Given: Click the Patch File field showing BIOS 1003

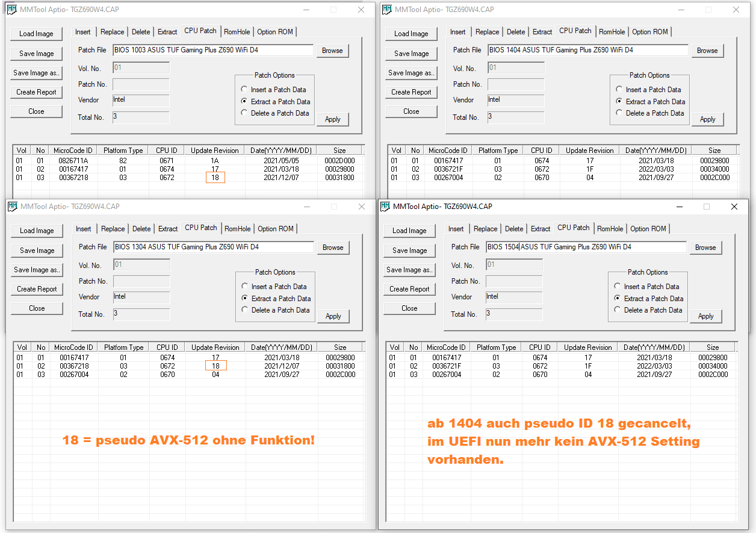Looking at the screenshot, I should tap(213, 51).
